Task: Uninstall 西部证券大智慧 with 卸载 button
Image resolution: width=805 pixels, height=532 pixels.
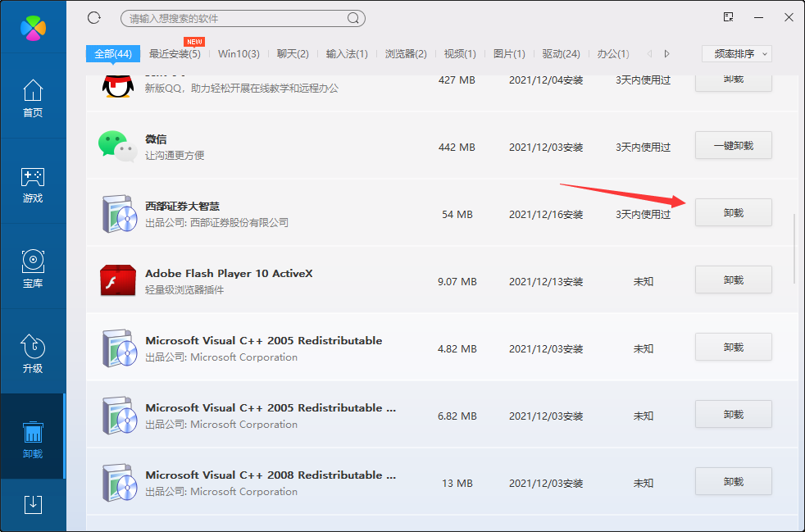Action: (733, 213)
